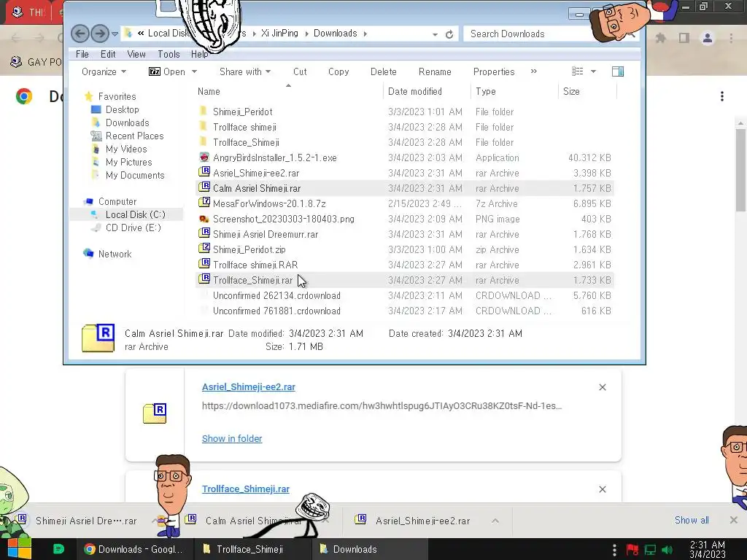Select Trollface_Shimeji.rar file icon in list
Image resolution: width=747 pixels, height=560 pixels.
(204, 279)
